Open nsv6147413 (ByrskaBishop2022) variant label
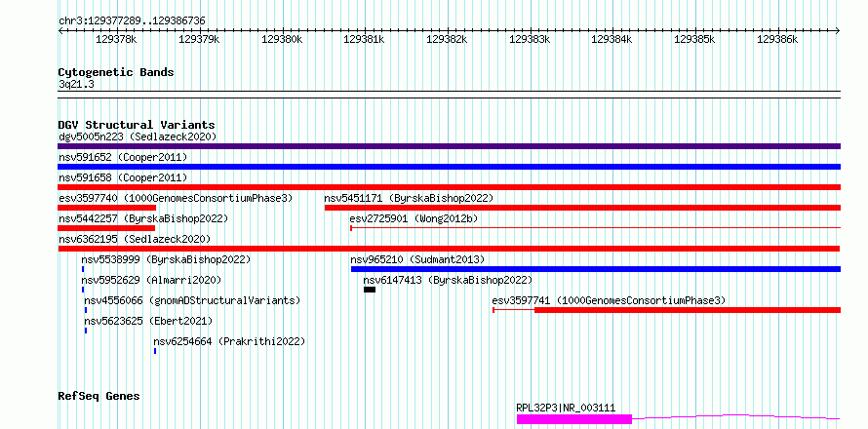 pyautogui.click(x=448, y=280)
